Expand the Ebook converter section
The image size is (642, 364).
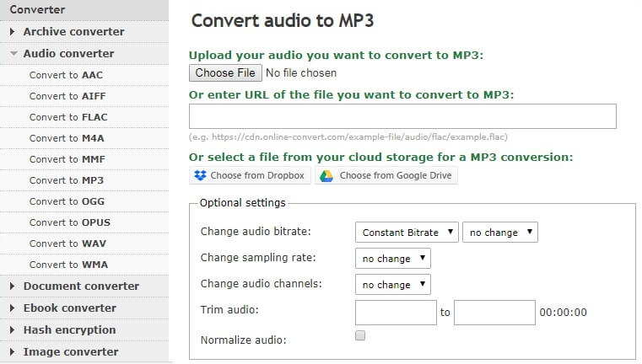click(x=69, y=308)
